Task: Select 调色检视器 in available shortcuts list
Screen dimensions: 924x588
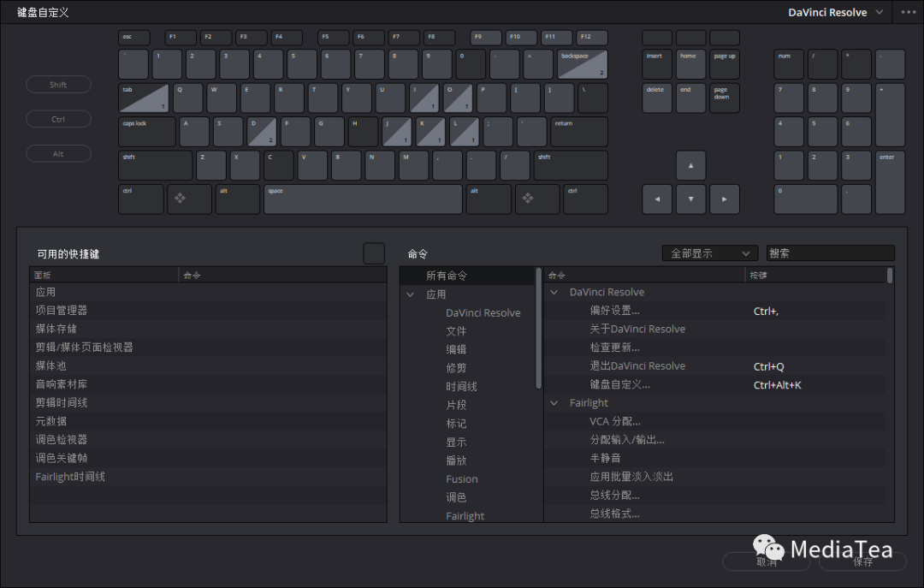Action: pyautogui.click(x=208, y=439)
